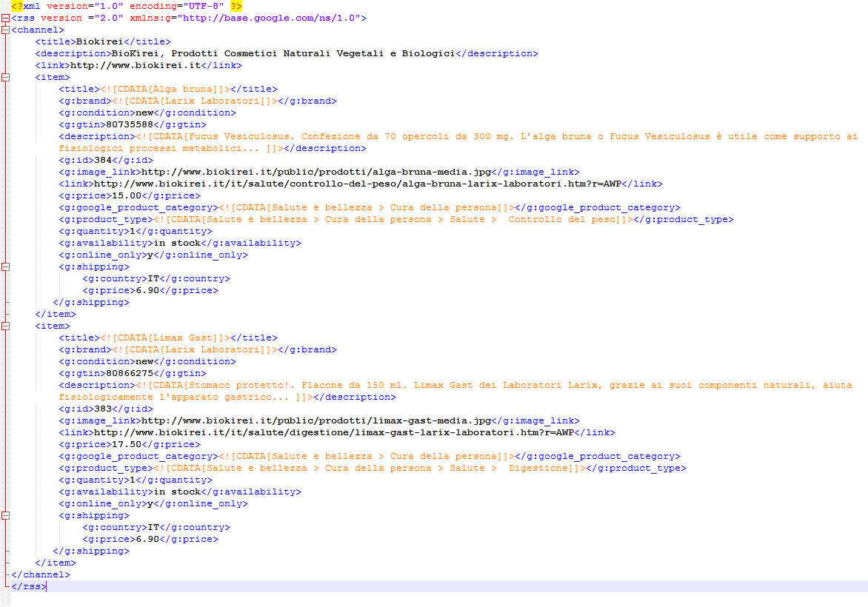Viewport: 868px width, 607px height.
Task: Click the http://www.biokirei.it channel link
Action: click(135, 65)
